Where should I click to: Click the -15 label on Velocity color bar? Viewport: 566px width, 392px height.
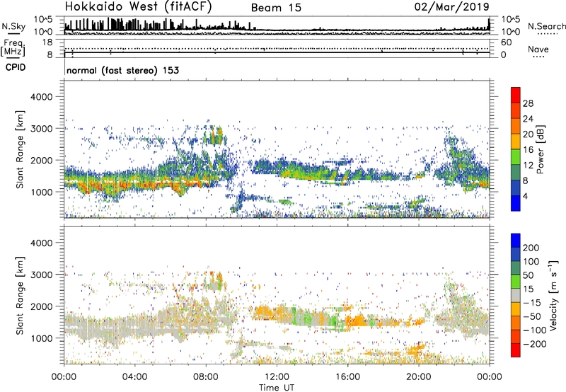532,303
